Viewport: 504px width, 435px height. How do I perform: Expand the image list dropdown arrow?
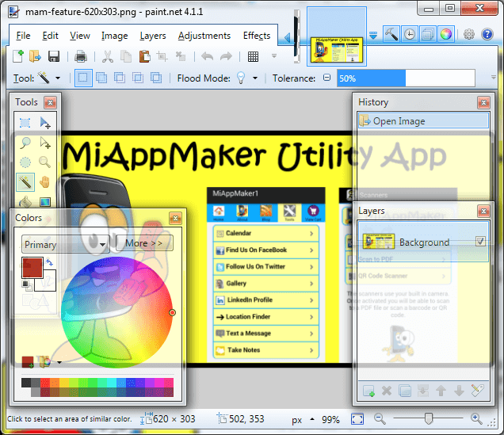point(373,35)
